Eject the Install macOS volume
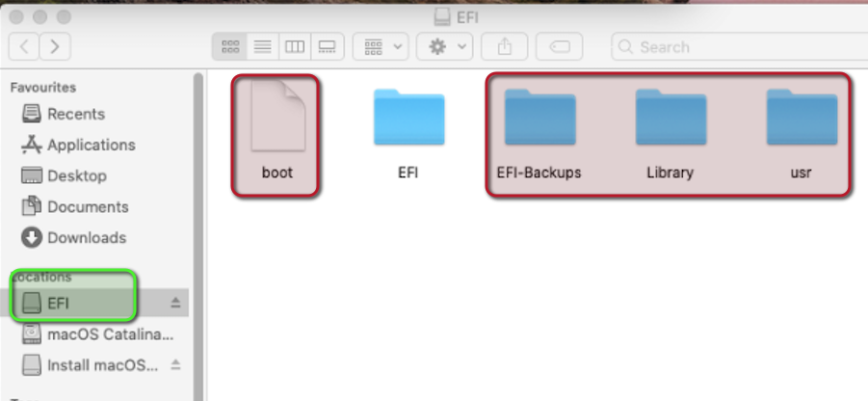 coord(175,364)
